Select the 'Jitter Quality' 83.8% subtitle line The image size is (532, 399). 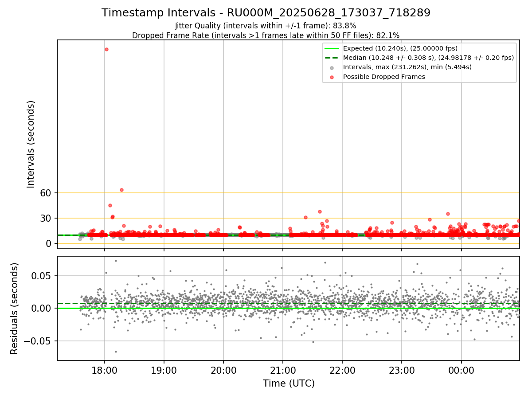click(x=266, y=26)
